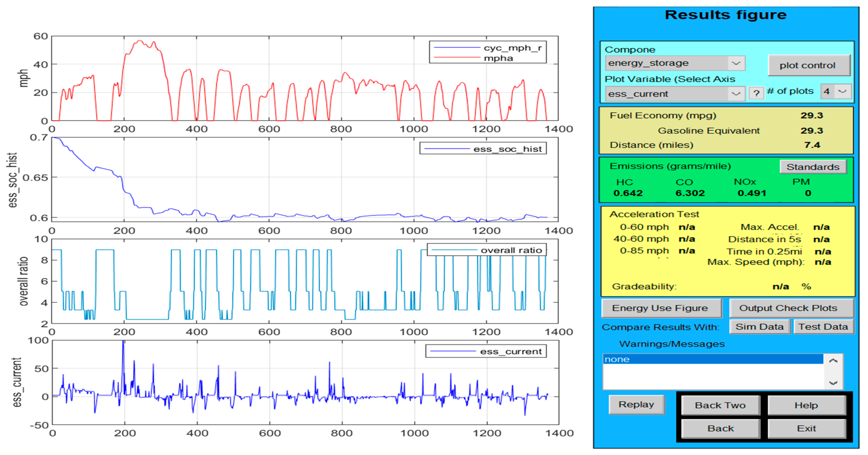The height and width of the screenshot is (455, 868).
Task: Click the question mark help button
Action: point(756,93)
